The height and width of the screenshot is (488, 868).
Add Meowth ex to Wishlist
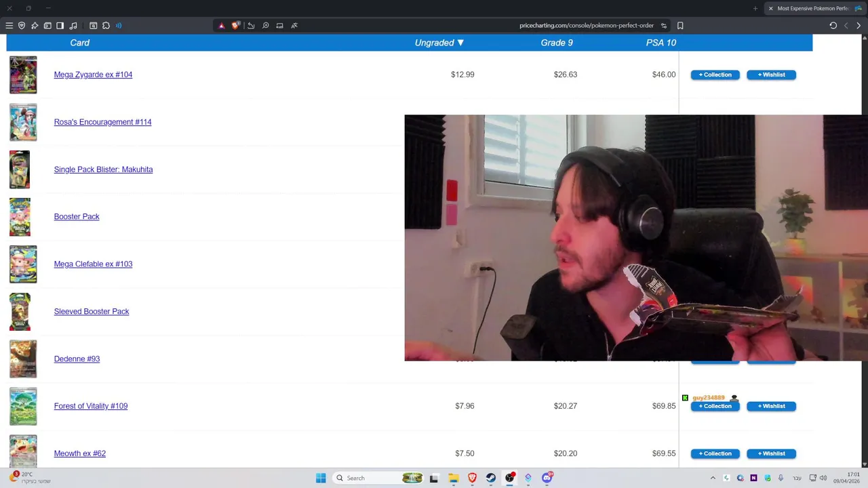771,453
